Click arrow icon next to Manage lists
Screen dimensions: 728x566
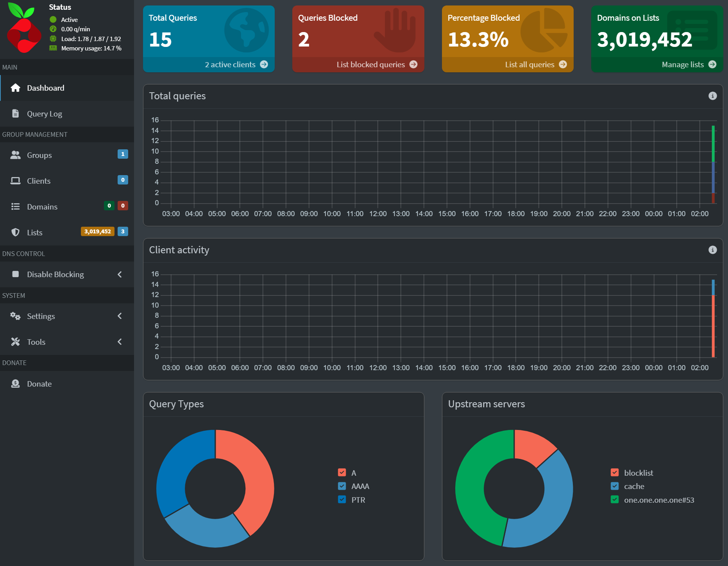coord(712,64)
